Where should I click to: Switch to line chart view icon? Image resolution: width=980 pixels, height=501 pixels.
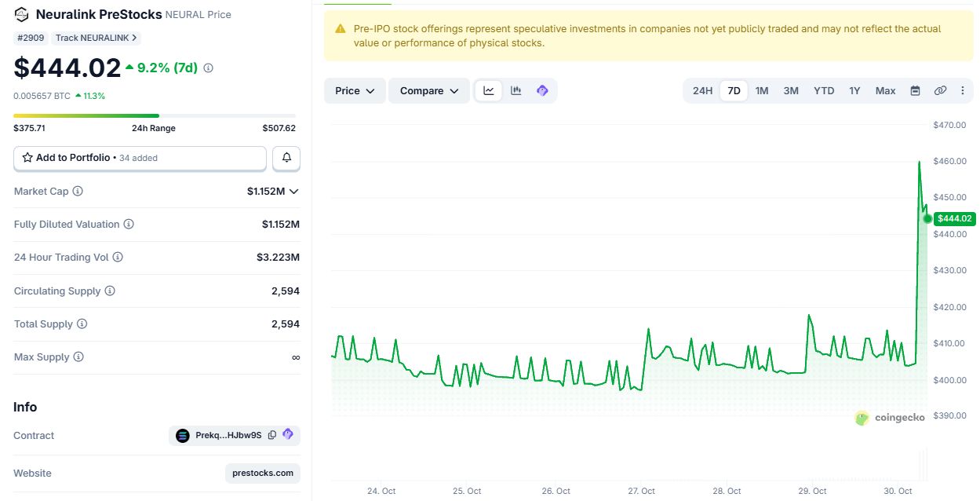(x=489, y=91)
